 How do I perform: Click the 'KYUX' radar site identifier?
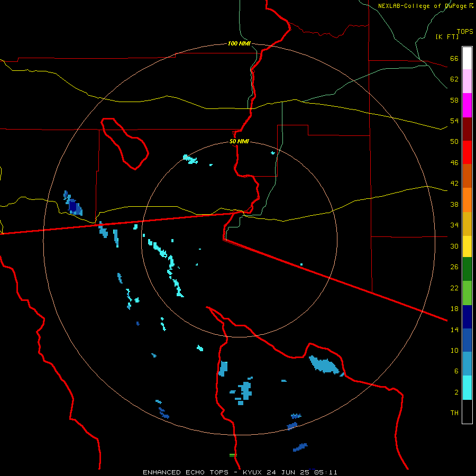(x=253, y=472)
